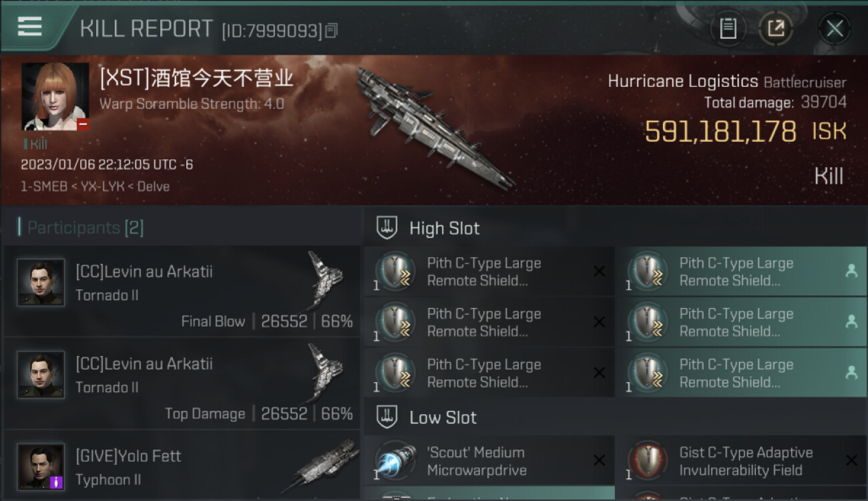
Task: Close the kill report window
Action: 835,29
